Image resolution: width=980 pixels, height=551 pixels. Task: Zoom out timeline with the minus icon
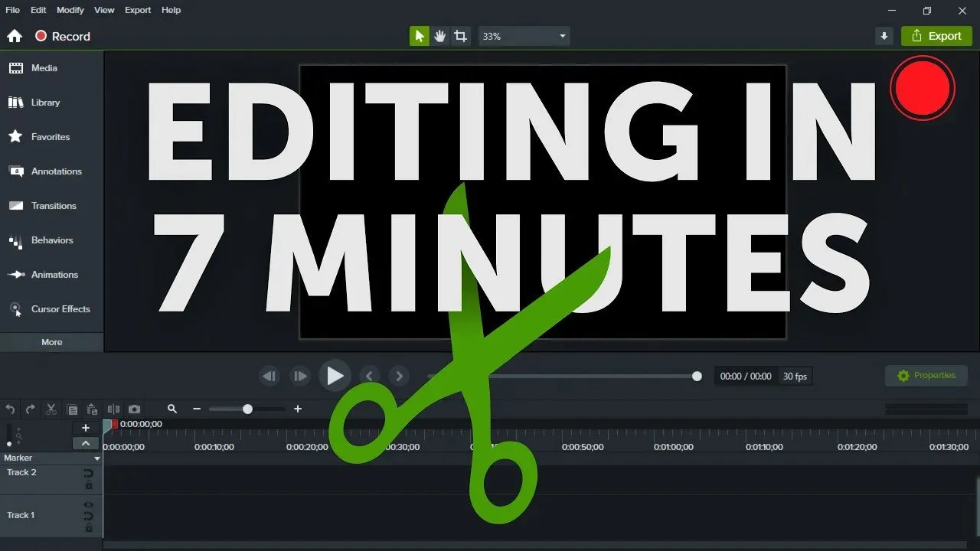tap(197, 409)
